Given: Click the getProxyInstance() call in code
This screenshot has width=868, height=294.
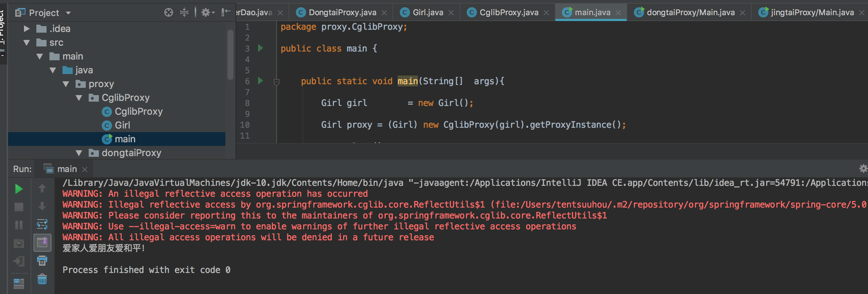Looking at the screenshot, I should [575, 125].
